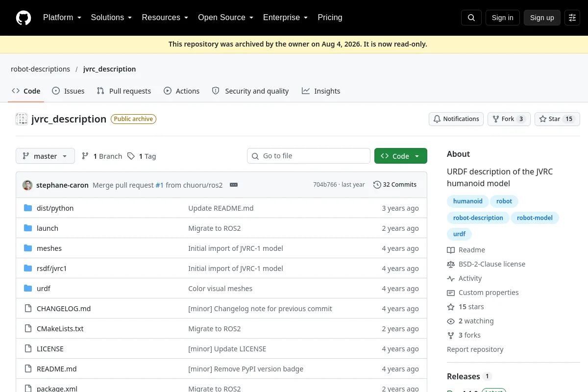Viewport: 588px width, 392px height.
Task: Expand the Resources menu
Action: (165, 18)
